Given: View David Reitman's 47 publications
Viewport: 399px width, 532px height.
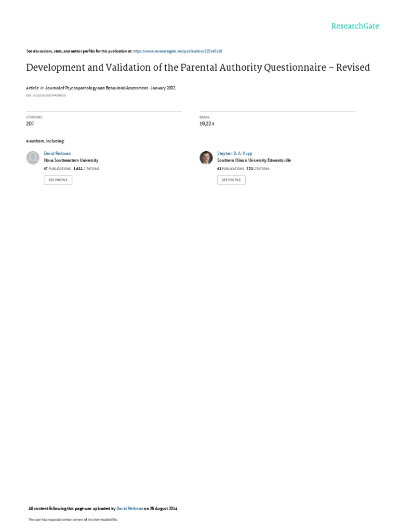Looking at the screenshot, I should pyautogui.click(x=57, y=169).
